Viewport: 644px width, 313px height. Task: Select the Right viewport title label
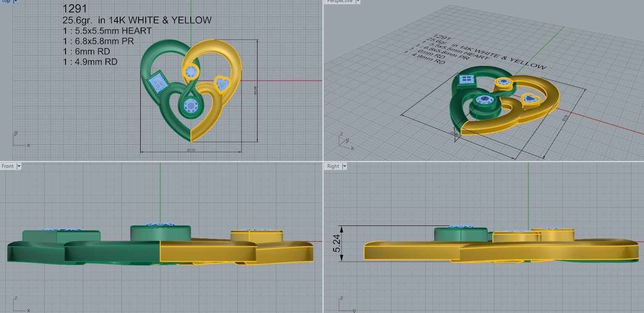tap(333, 166)
